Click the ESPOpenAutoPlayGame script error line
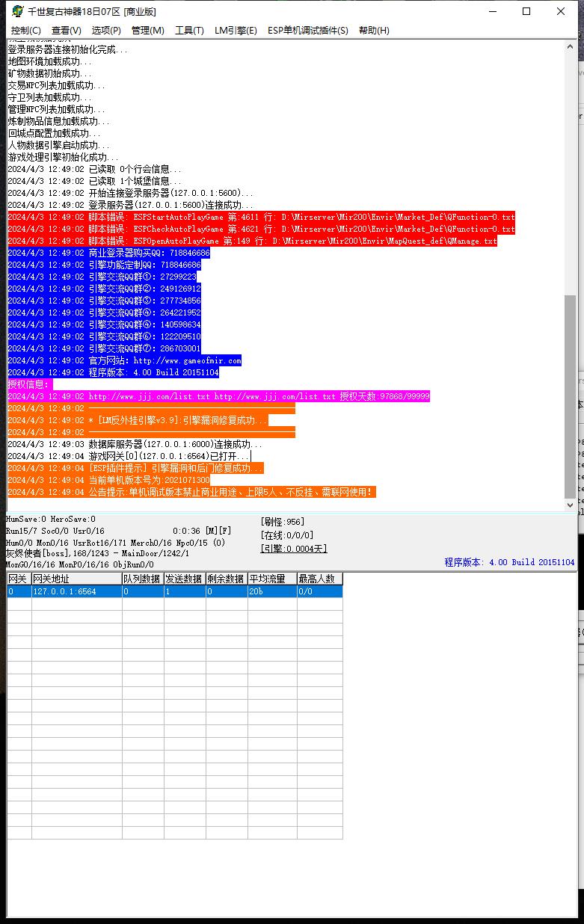 (x=253, y=241)
